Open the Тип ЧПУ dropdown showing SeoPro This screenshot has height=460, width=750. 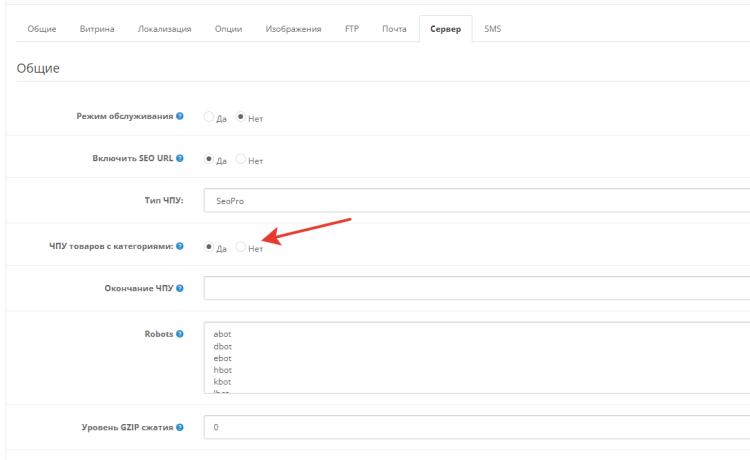pyautogui.click(x=476, y=201)
